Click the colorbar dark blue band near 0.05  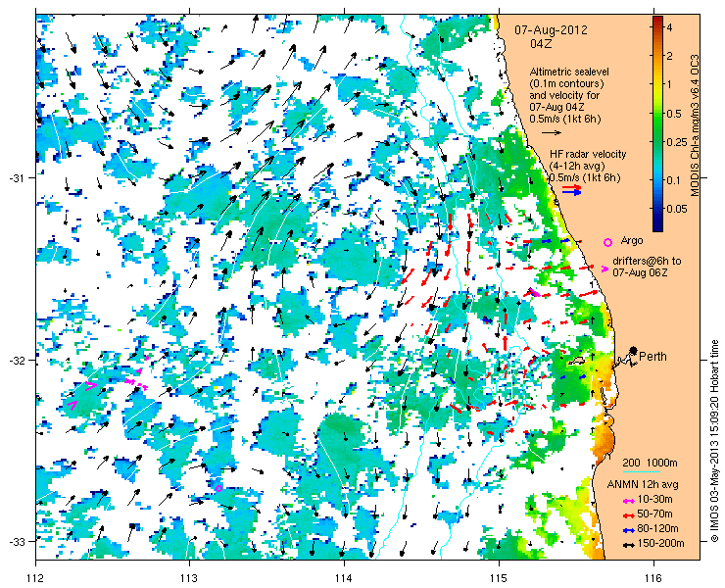pyautogui.click(x=658, y=209)
